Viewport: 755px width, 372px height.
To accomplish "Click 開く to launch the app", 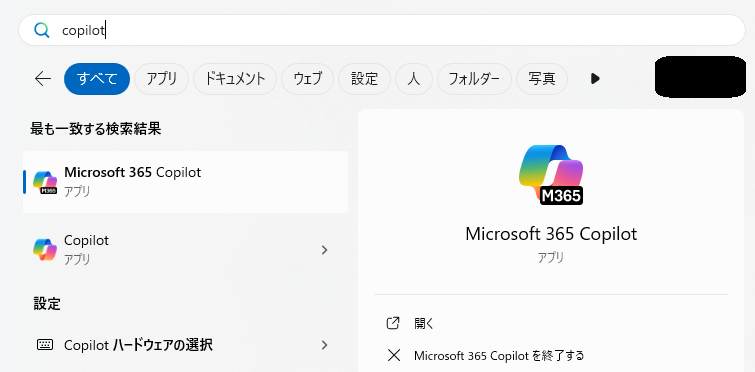I will tap(424, 323).
